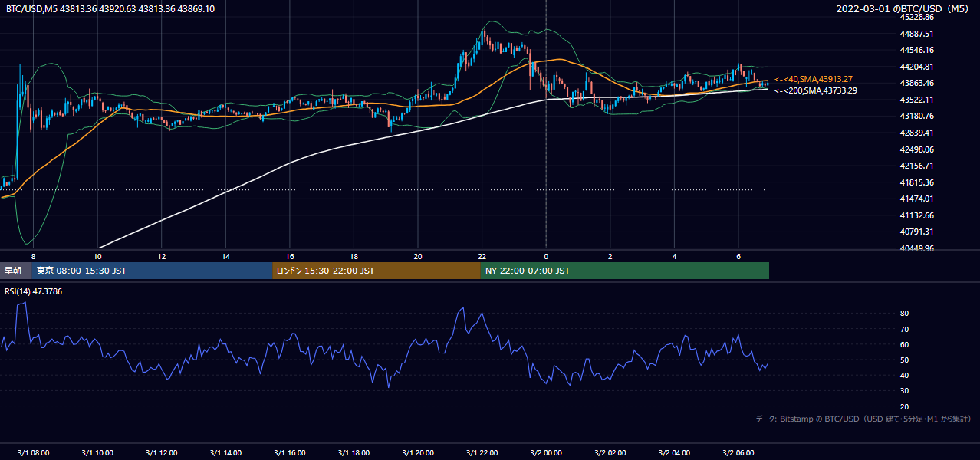This screenshot has width=980, height=460.
Task: Click the date label 3/1 08:00
Action: point(33,453)
